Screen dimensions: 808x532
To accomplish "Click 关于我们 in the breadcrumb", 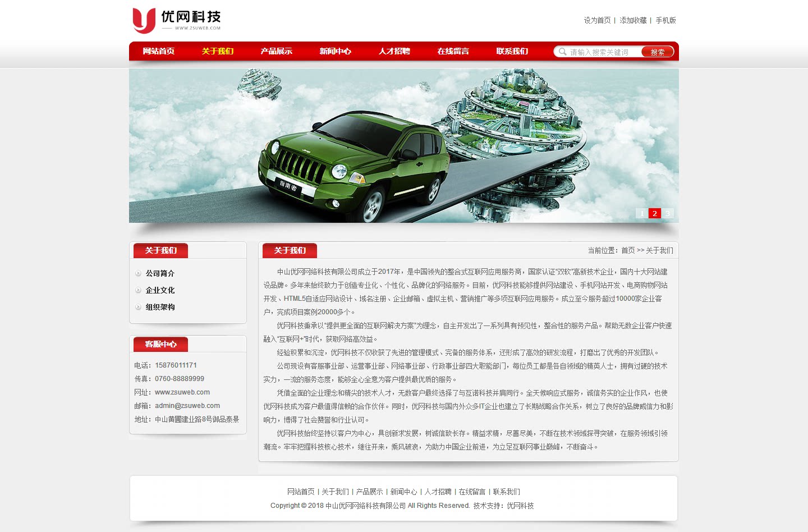I will point(659,250).
